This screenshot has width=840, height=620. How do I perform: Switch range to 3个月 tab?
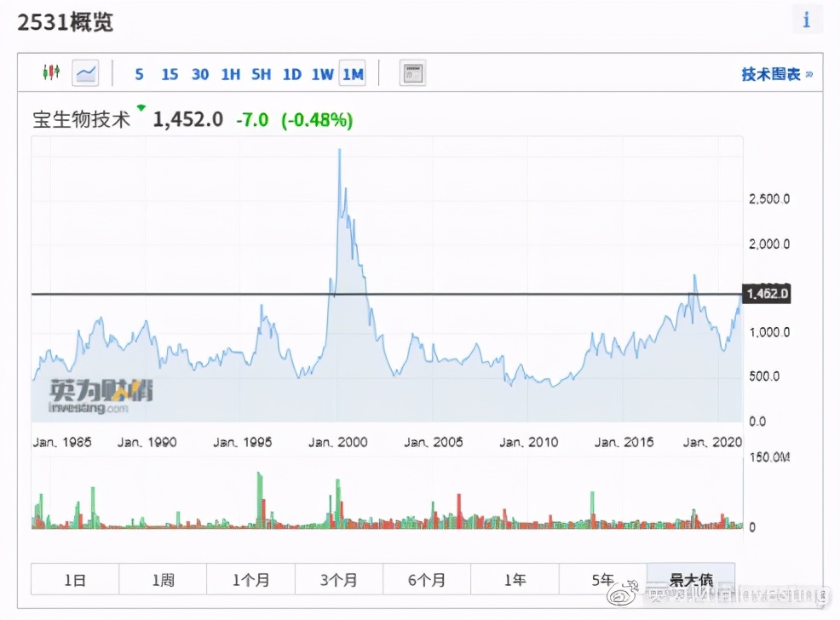338,580
